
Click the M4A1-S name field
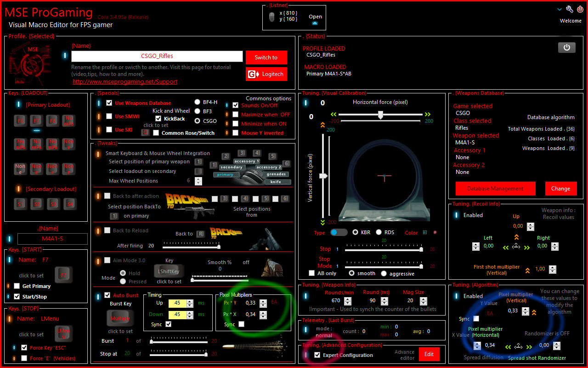pos(52,239)
